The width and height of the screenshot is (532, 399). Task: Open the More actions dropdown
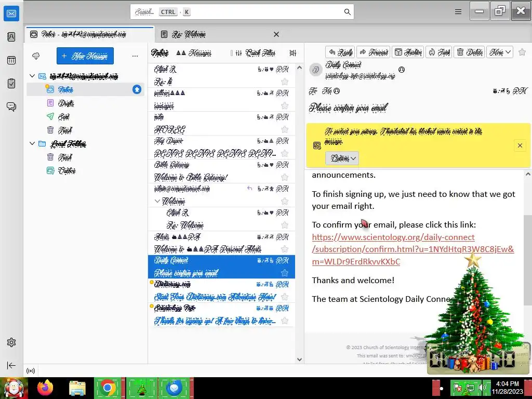[500, 52]
